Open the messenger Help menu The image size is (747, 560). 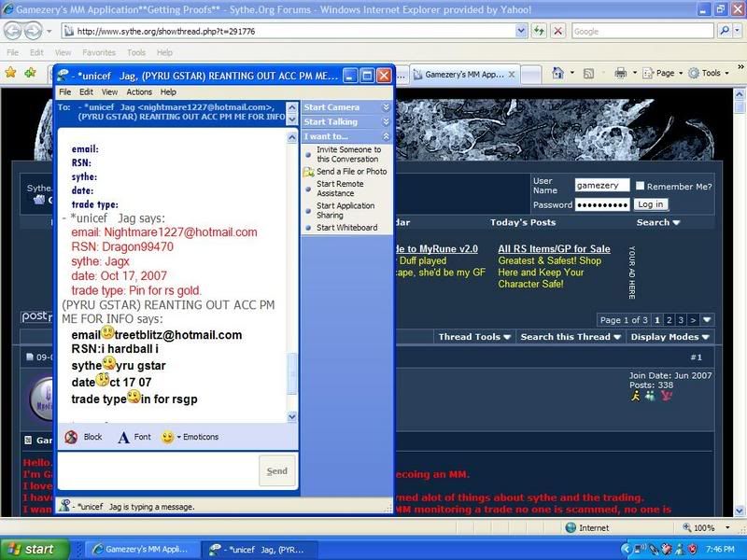click(168, 91)
